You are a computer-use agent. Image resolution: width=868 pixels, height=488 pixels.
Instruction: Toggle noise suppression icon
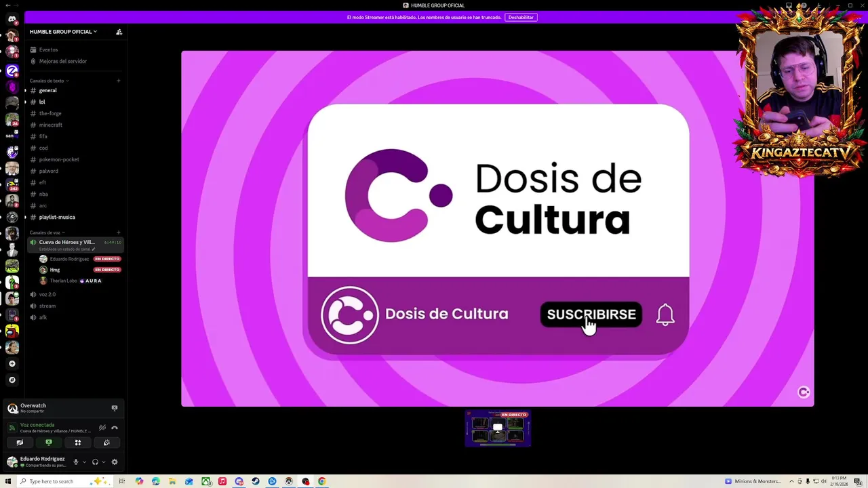[102, 428]
